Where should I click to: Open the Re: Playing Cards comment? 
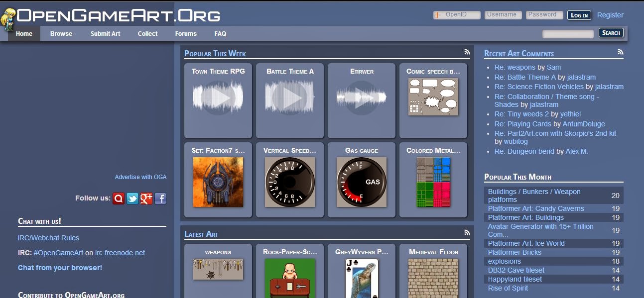[523, 124]
